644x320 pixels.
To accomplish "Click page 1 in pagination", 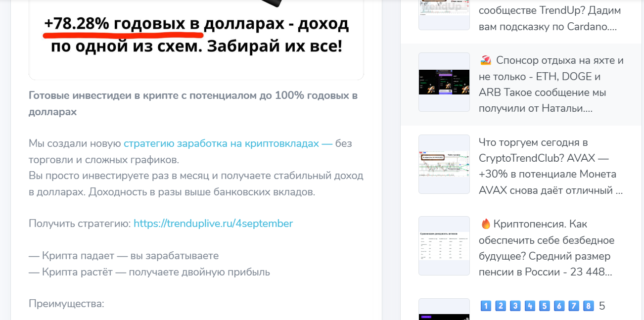I will click(486, 306).
